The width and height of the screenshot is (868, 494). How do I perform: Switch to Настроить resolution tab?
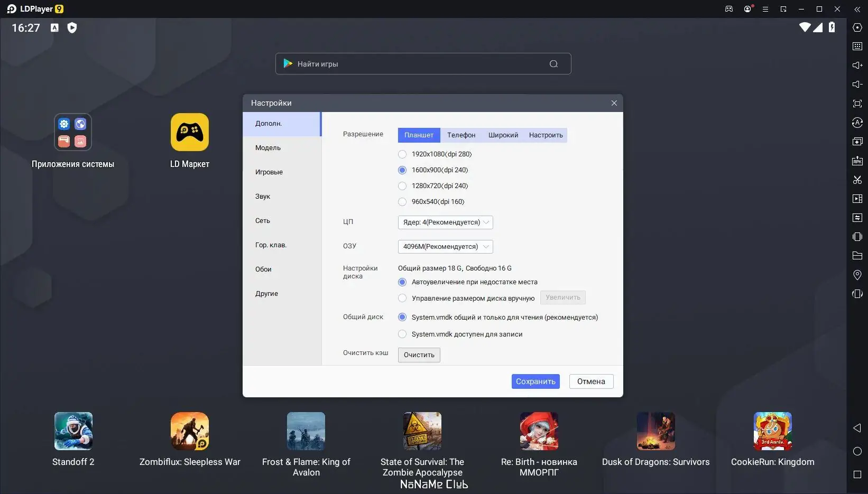pyautogui.click(x=546, y=135)
